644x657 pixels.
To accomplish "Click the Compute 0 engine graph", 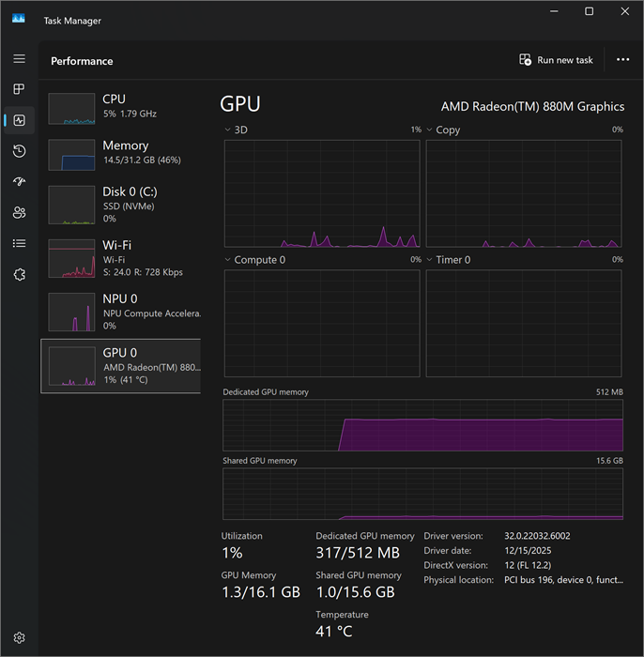I will click(x=322, y=324).
